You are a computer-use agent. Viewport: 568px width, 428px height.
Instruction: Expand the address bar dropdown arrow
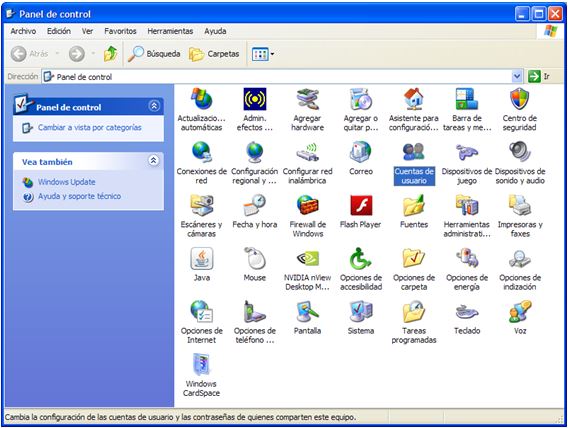point(517,76)
